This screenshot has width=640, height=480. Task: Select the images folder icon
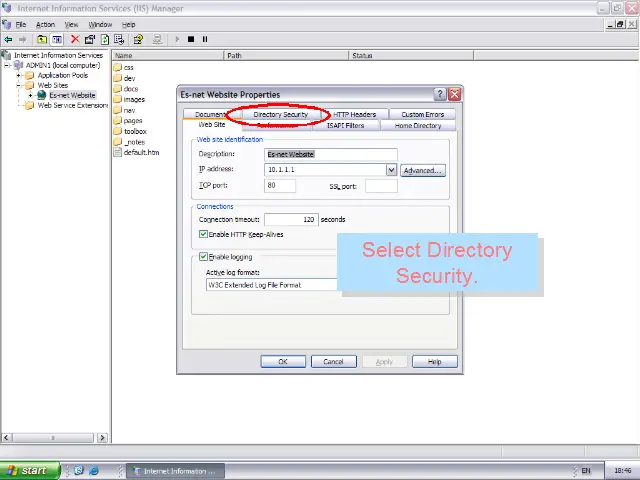(x=118, y=99)
